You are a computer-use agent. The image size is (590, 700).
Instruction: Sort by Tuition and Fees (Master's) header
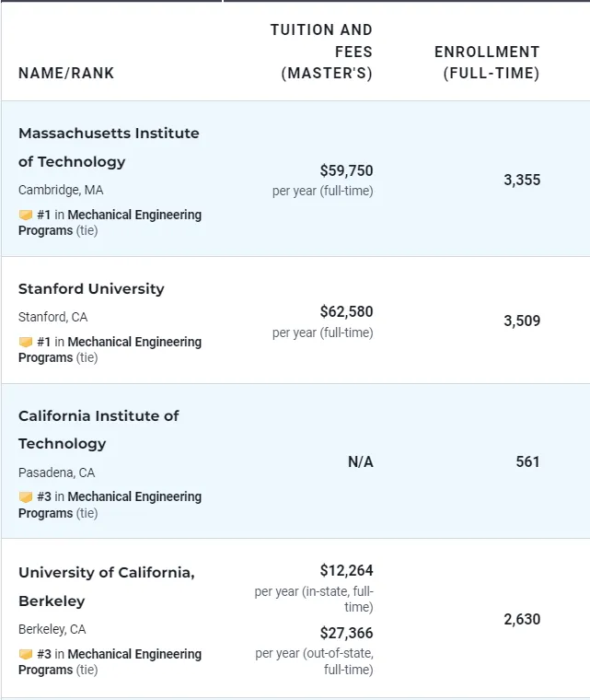click(x=323, y=52)
